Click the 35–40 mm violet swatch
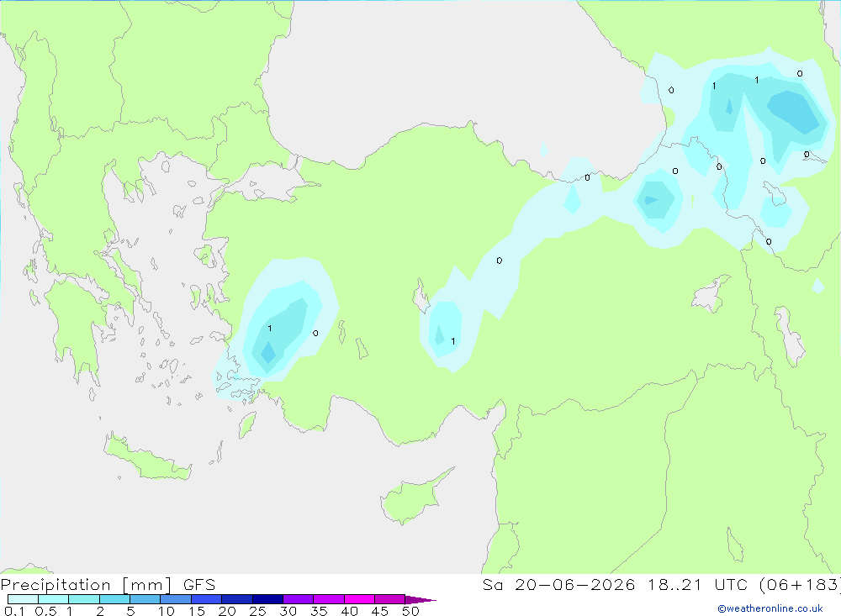 click(x=329, y=599)
